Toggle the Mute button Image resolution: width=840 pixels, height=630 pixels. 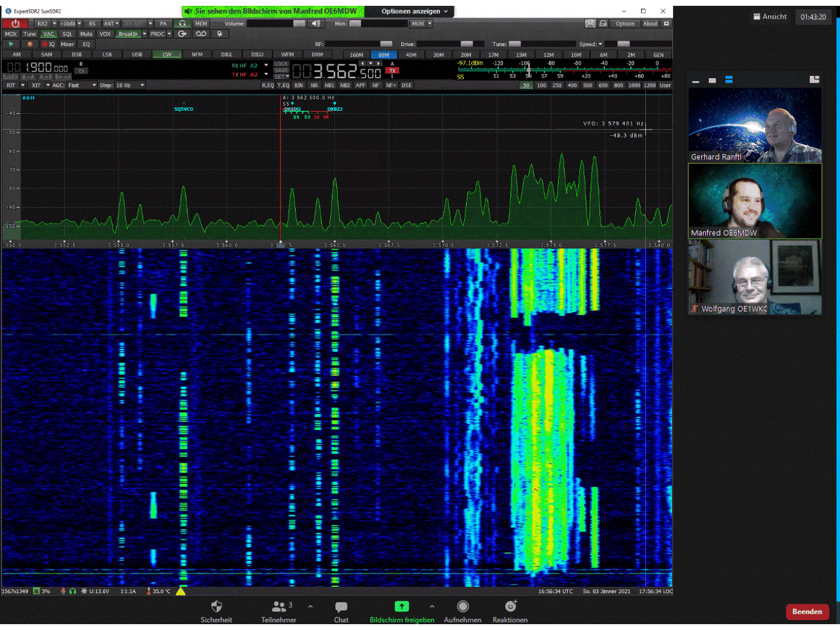pyautogui.click(x=86, y=34)
